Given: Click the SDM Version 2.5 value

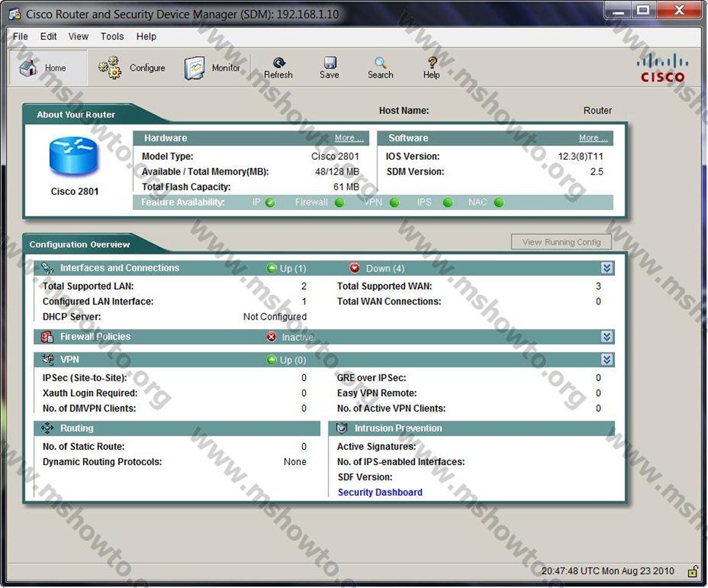Looking at the screenshot, I should click(596, 172).
